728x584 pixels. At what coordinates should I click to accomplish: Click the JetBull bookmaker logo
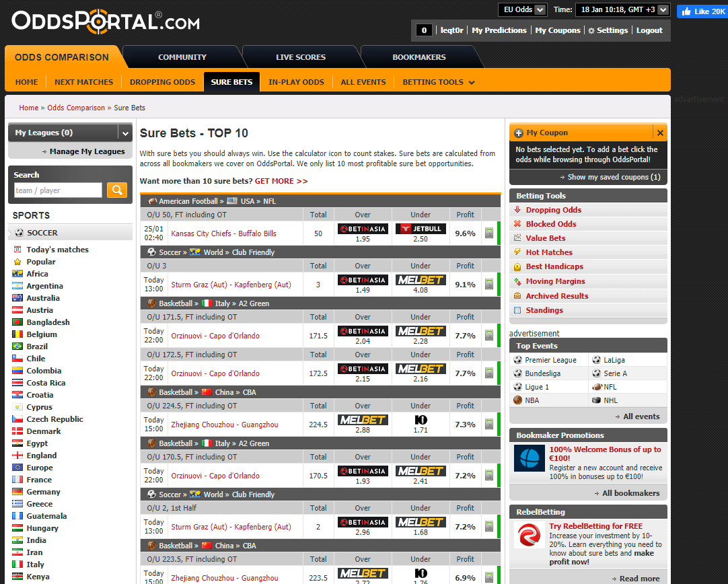(x=421, y=229)
